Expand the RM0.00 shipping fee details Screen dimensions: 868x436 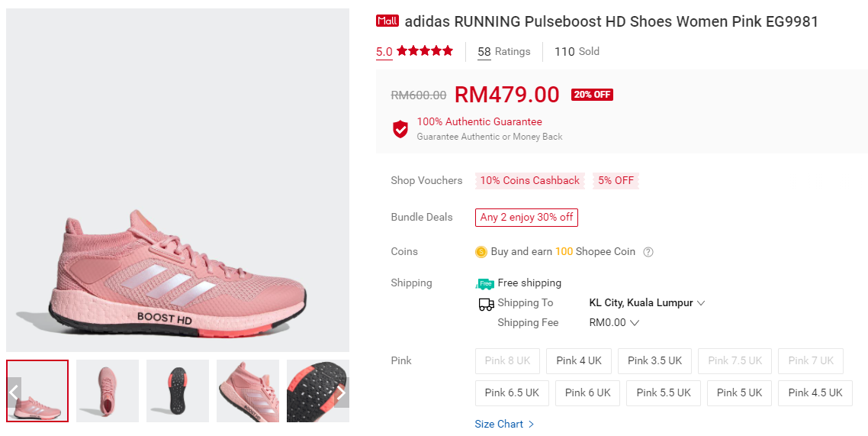tap(614, 323)
